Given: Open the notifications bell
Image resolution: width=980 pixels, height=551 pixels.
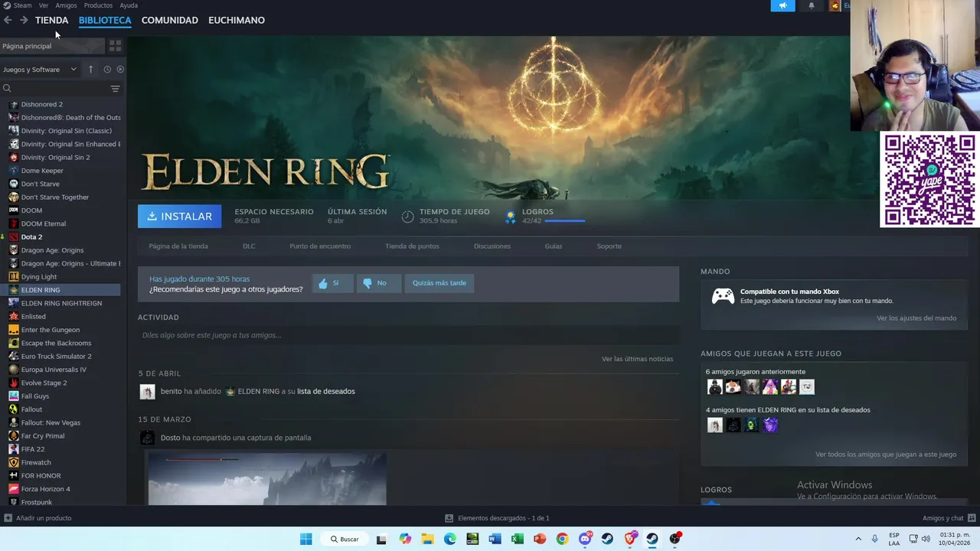Looking at the screenshot, I should (x=812, y=5).
